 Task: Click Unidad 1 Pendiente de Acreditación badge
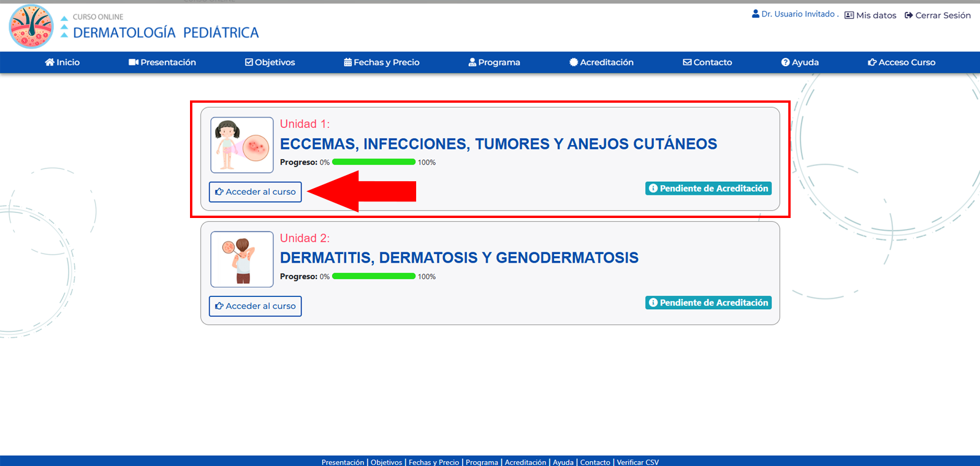(708, 189)
